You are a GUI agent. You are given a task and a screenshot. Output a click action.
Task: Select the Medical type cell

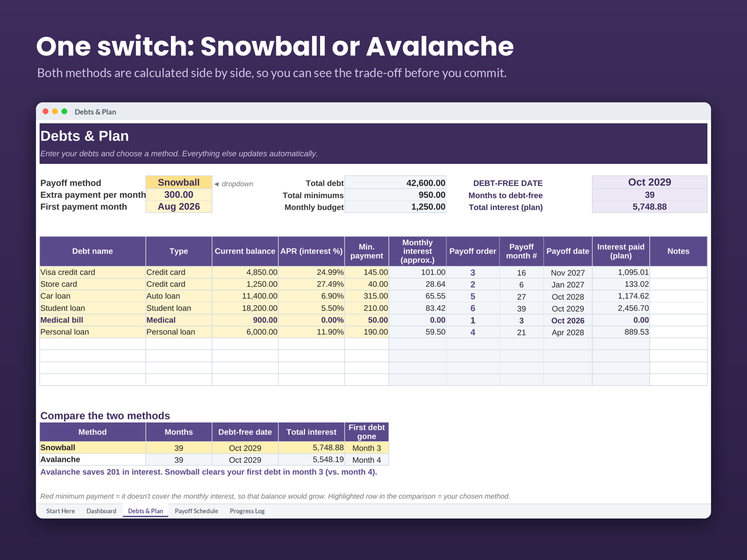(x=179, y=320)
